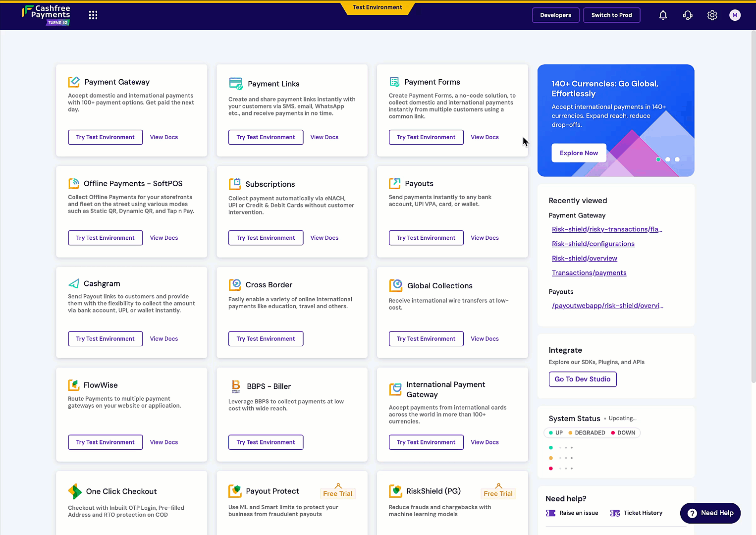Click the Free Trial badge on RiskShield
The width and height of the screenshot is (756, 535).
(x=498, y=493)
